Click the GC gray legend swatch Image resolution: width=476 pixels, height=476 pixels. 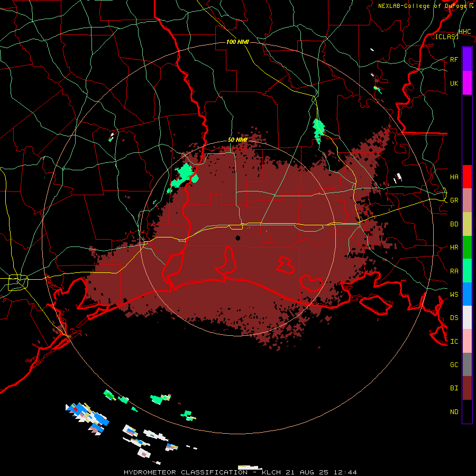[467, 364]
